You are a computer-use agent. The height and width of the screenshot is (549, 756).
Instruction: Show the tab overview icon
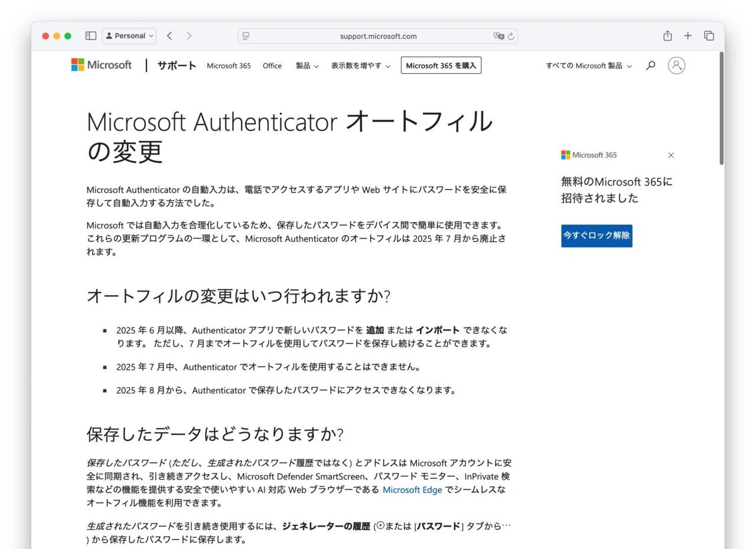point(709,36)
